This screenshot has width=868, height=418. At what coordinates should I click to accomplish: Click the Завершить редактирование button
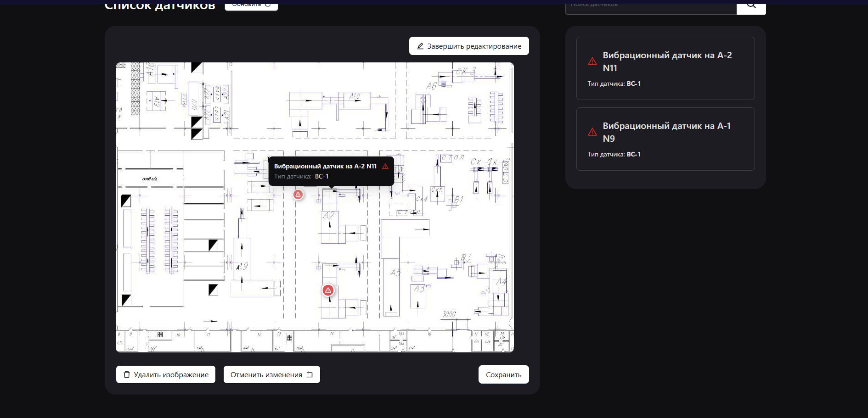click(469, 46)
